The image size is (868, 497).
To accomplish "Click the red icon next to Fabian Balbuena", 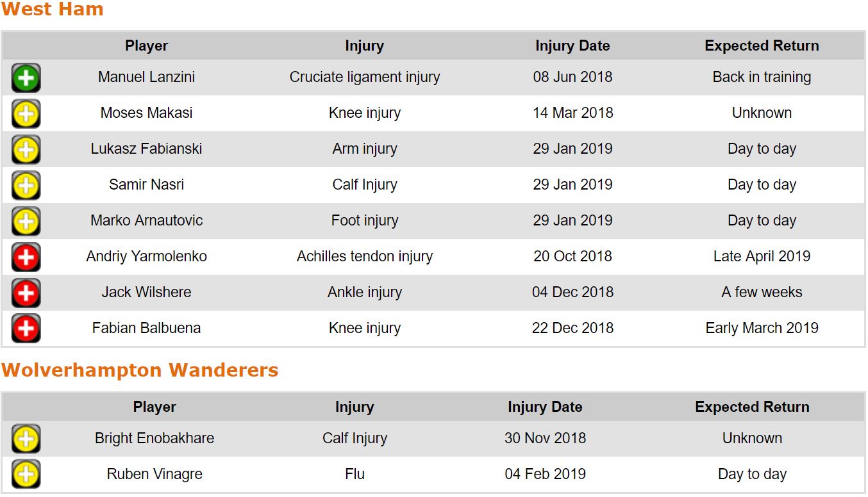I will tap(26, 329).
